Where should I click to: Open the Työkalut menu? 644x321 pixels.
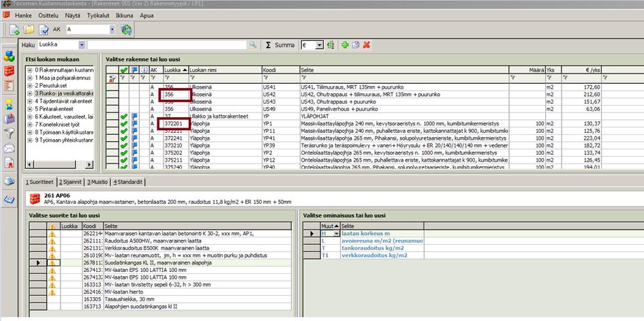[x=98, y=16]
